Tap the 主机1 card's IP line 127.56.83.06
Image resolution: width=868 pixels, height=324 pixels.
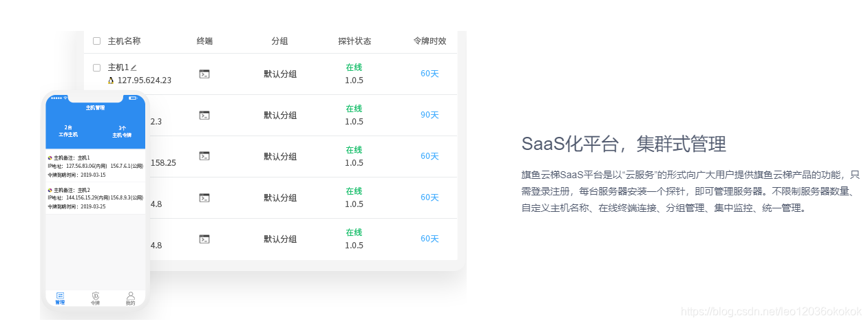(x=96, y=166)
